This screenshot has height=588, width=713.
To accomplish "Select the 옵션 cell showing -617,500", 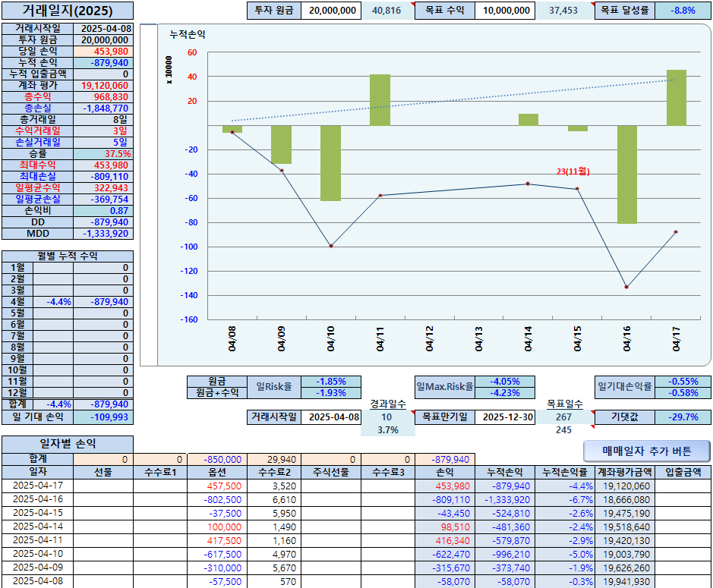I will point(217,555).
